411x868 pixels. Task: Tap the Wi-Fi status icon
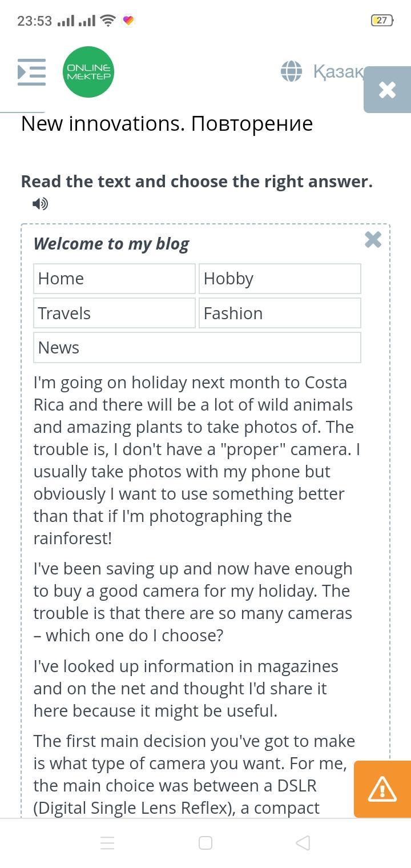point(107,21)
